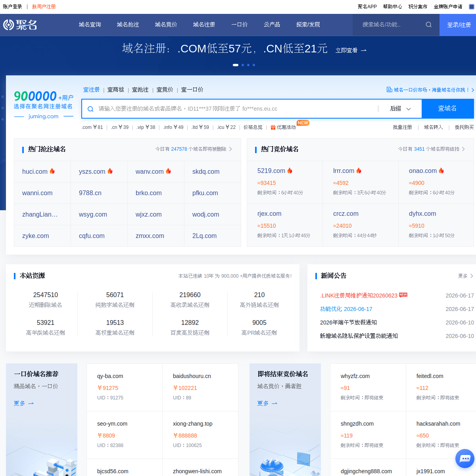Viewport: 476px width, 476px height.
Task: Click the flame icon next to yszs.com
Action: pyautogui.click(x=110, y=171)
